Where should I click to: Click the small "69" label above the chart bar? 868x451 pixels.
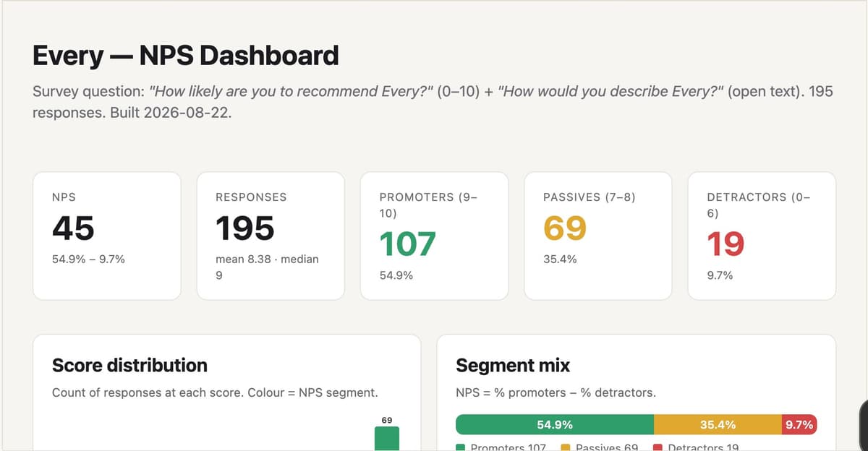[387, 419]
